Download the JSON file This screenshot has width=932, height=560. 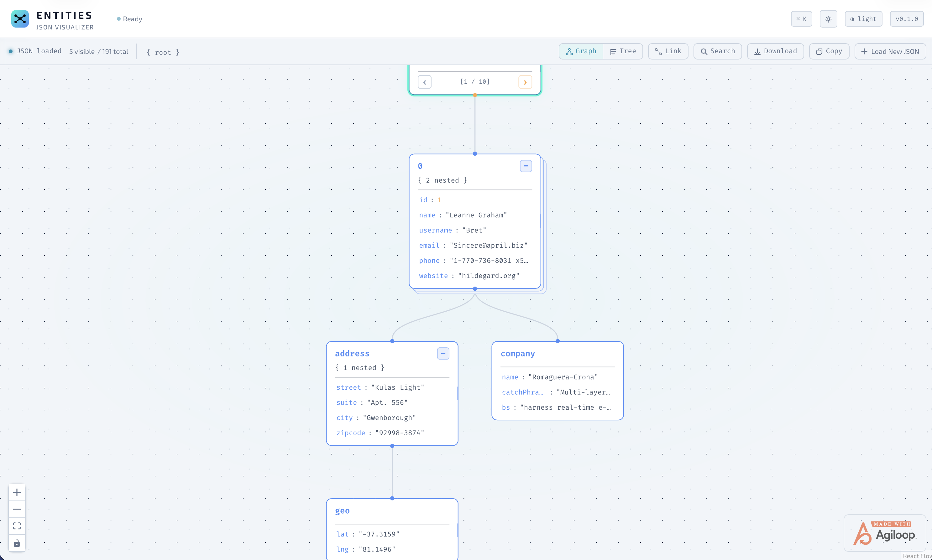tap(775, 51)
